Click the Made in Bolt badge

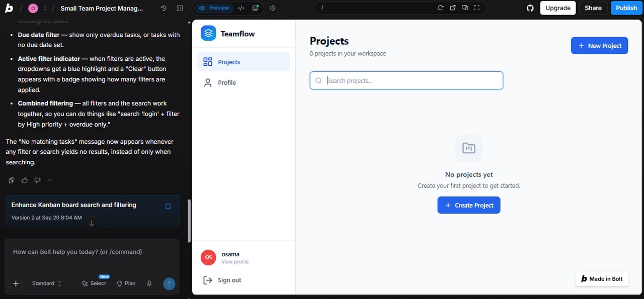(x=602, y=279)
